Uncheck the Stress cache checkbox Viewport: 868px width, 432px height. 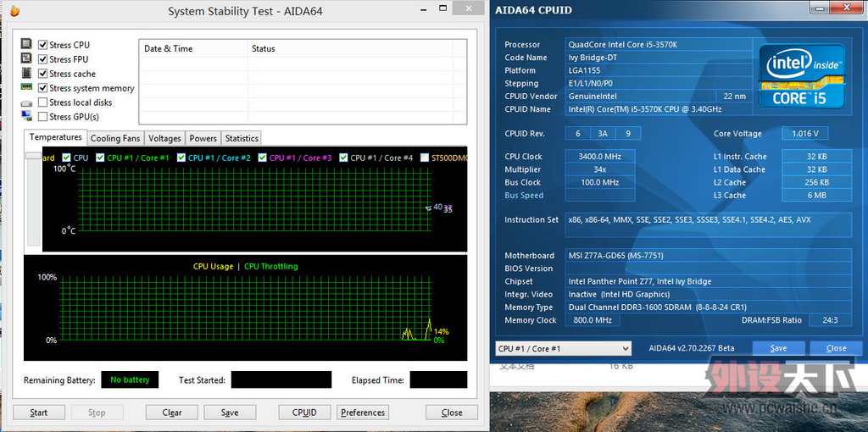(42, 74)
